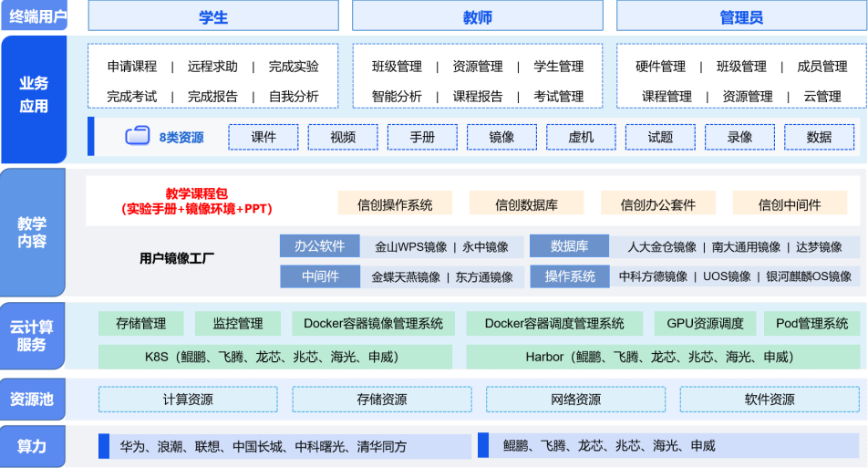Click 班级管理 in the 教师 panel
This screenshot has width=868, height=468.
tap(397, 67)
